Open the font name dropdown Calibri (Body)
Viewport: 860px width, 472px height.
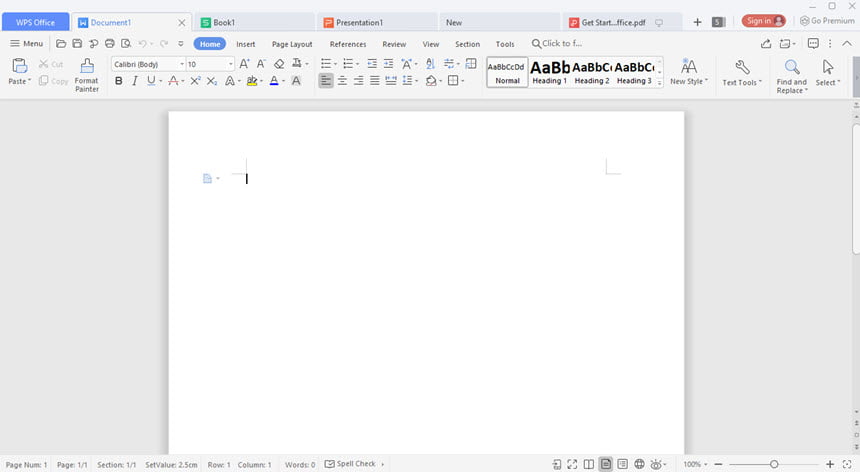(181, 64)
